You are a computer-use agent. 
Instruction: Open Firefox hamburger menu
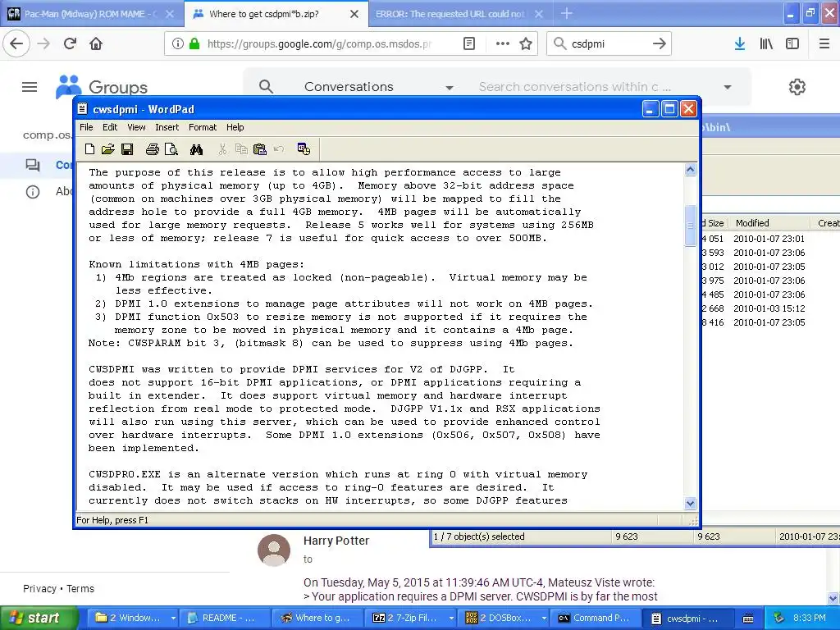click(x=824, y=43)
